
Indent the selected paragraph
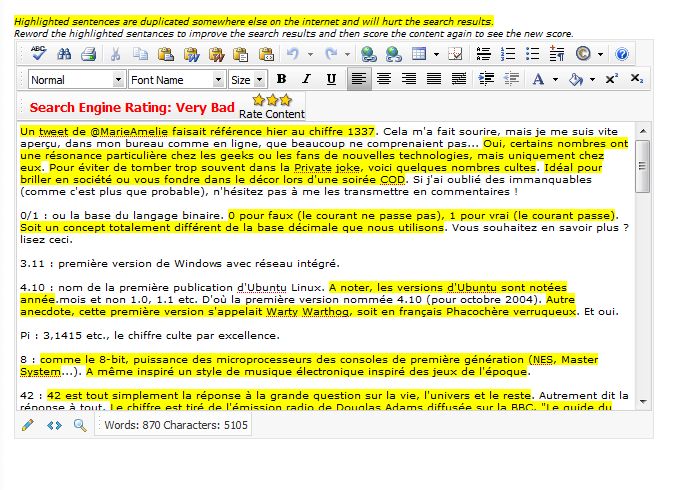[x=486, y=79]
